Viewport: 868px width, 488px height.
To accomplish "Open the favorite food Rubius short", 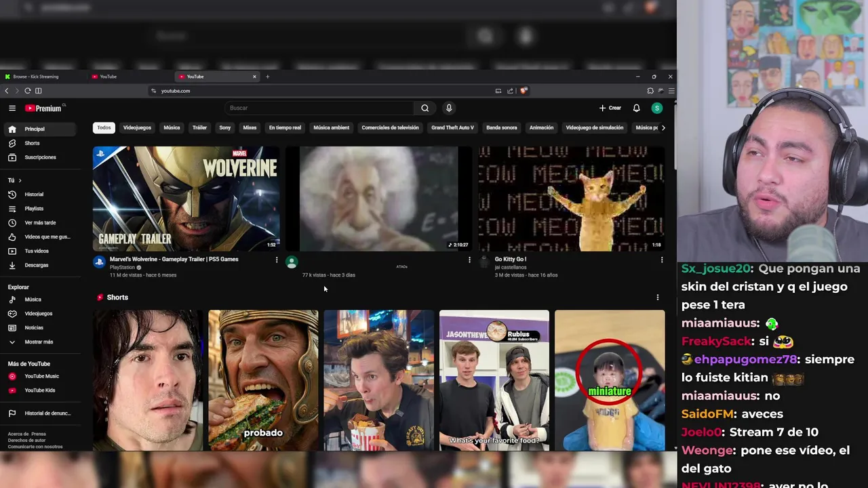I will pos(494,380).
